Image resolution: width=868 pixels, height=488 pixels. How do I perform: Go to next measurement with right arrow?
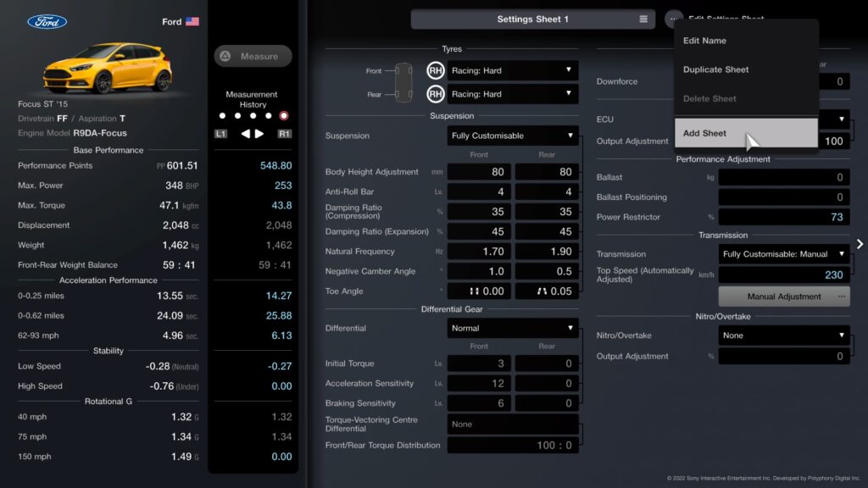(x=259, y=133)
